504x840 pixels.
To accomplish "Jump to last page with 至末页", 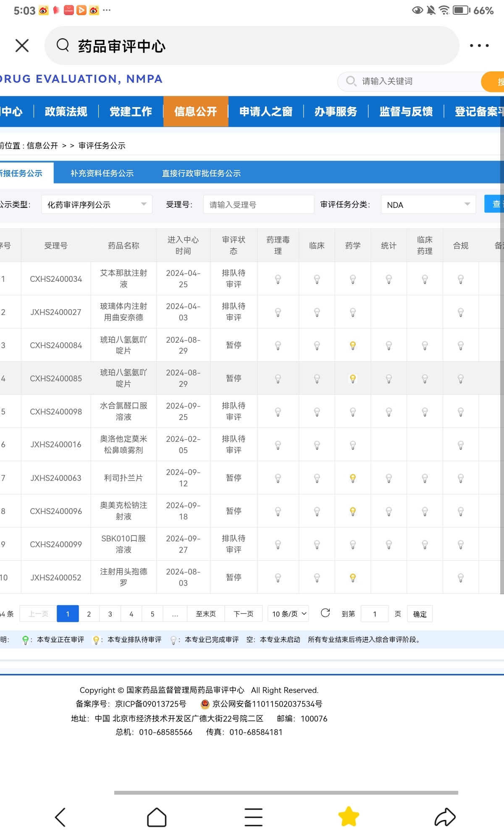I will 206,614.
